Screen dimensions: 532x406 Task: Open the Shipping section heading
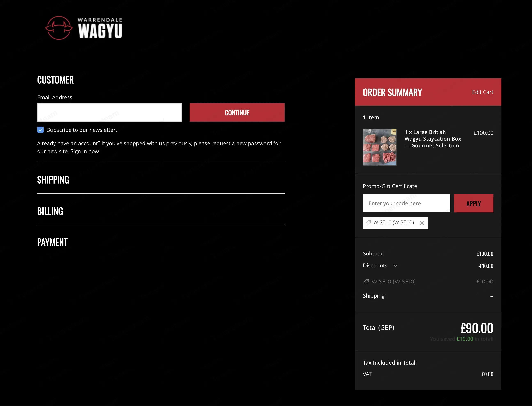pyautogui.click(x=53, y=180)
